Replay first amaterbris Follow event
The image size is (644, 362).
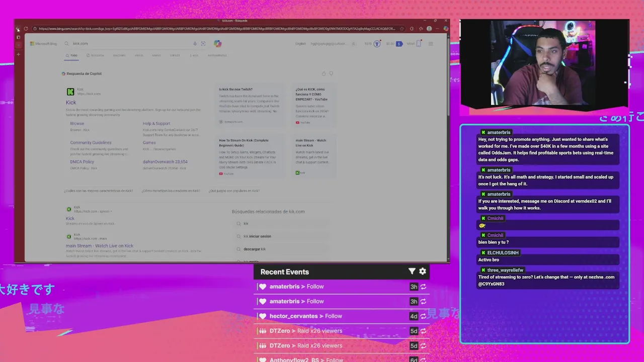pyautogui.click(x=423, y=287)
